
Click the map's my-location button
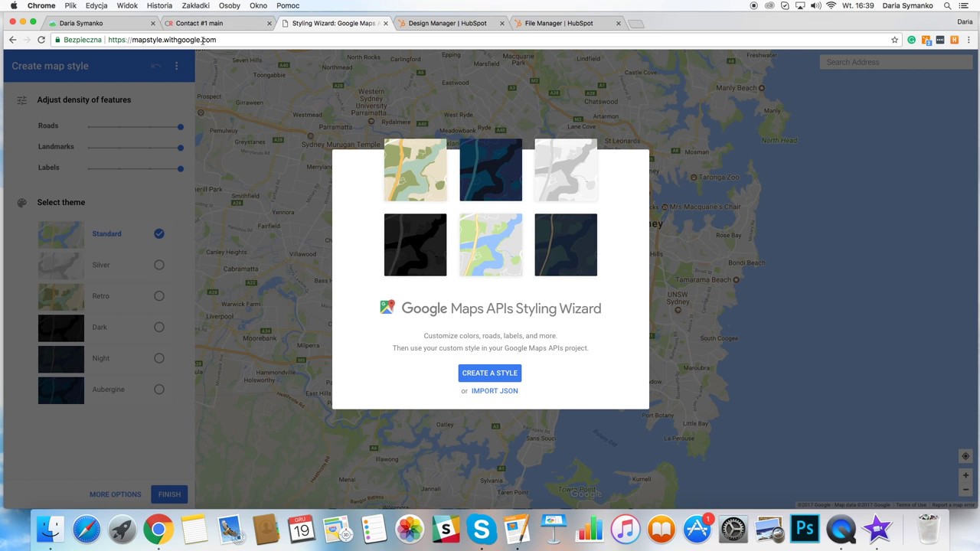pos(965,456)
